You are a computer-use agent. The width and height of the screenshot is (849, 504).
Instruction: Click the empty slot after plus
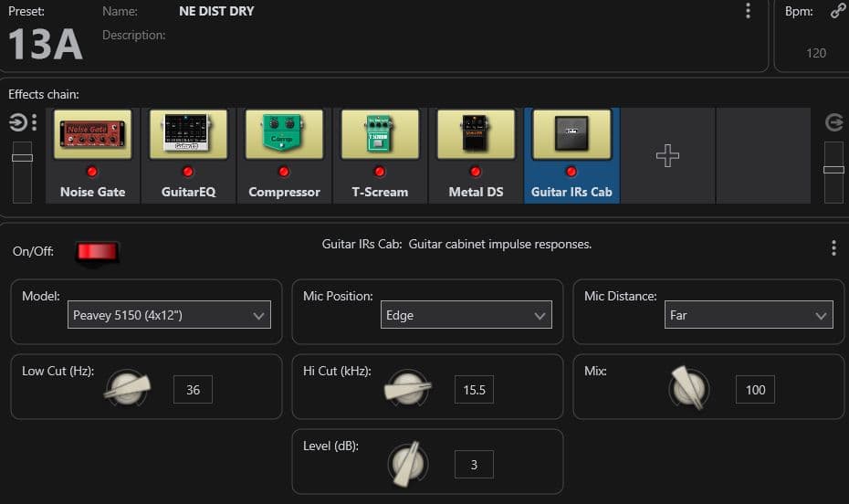(763, 155)
